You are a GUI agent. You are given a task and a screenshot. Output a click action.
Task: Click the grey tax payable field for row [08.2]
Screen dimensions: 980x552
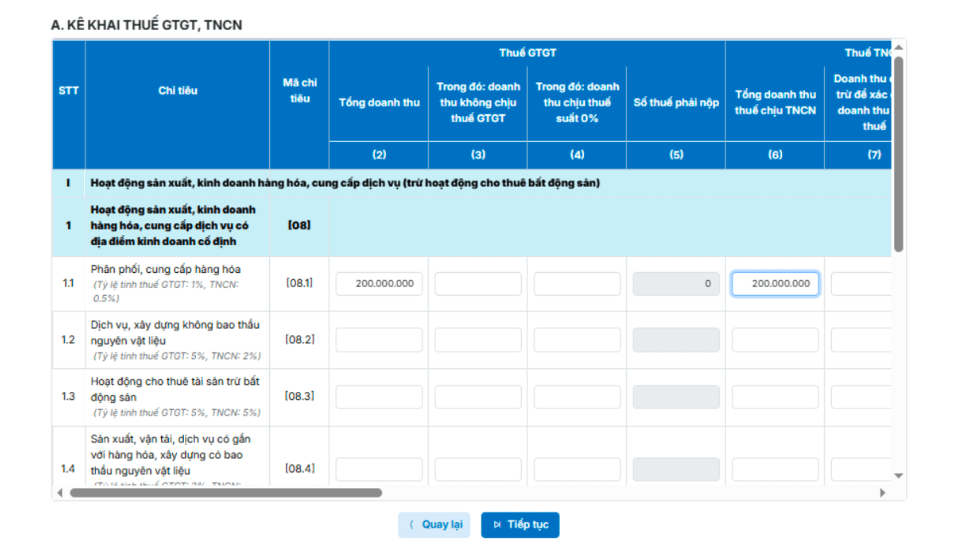[676, 340]
